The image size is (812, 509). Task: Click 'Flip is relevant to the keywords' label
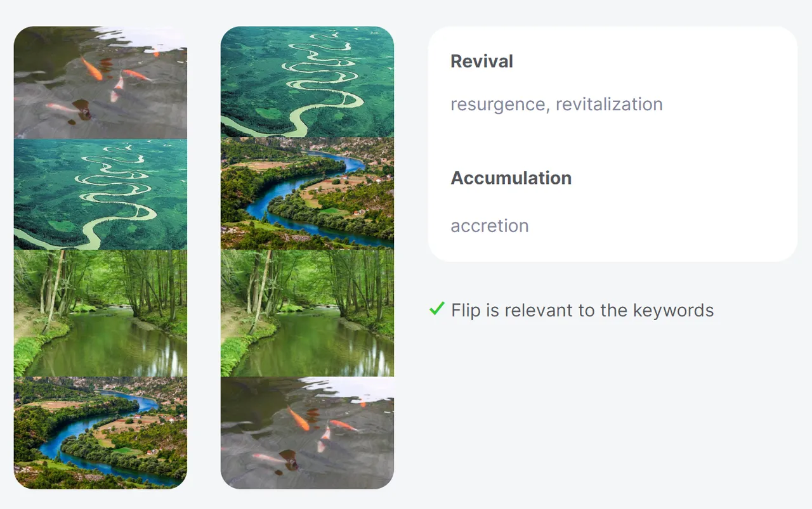click(x=582, y=310)
